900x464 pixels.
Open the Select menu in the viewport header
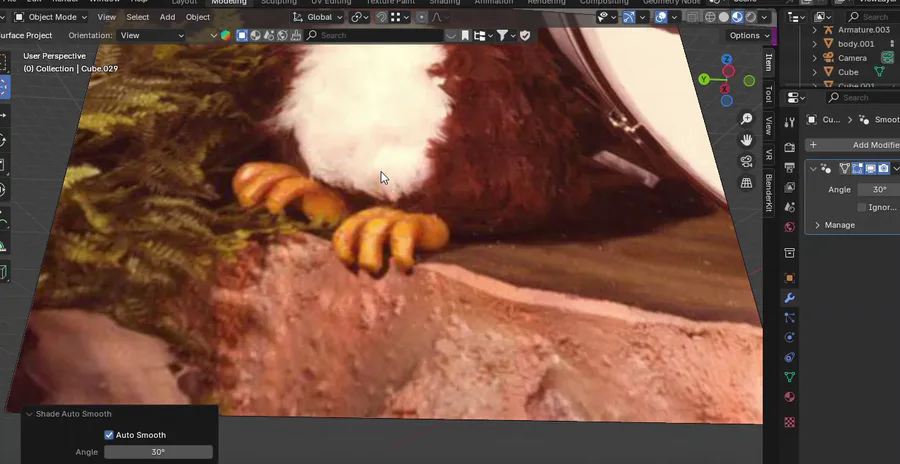pyautogui.click(x=138, y=17)
